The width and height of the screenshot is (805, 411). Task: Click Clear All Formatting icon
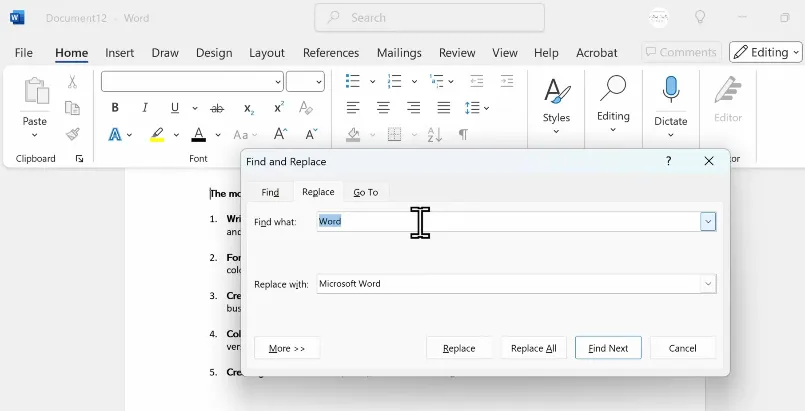(306, 107)
